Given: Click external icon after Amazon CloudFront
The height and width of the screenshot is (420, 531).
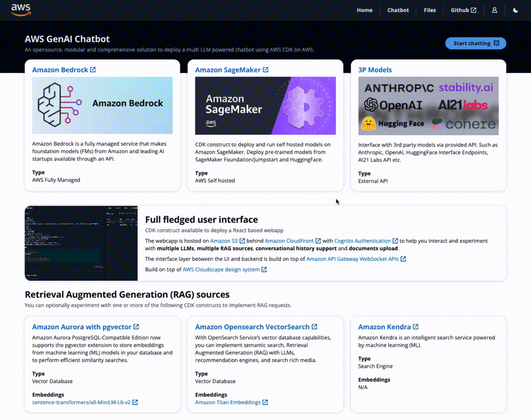Looking at the screenshot, I should pos(318,241).
